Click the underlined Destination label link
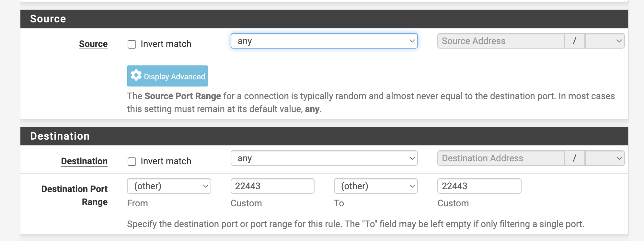644x241 pixels. (x=84, y=161)
